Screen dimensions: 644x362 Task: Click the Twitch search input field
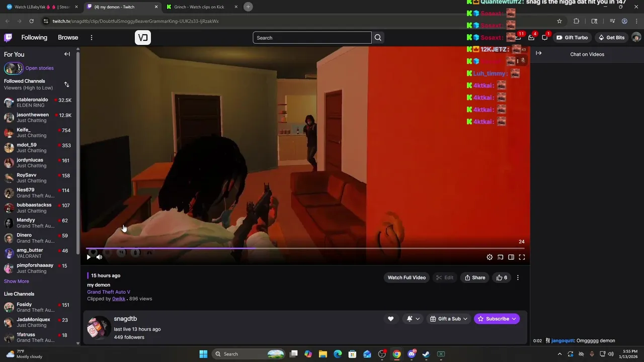312,38
